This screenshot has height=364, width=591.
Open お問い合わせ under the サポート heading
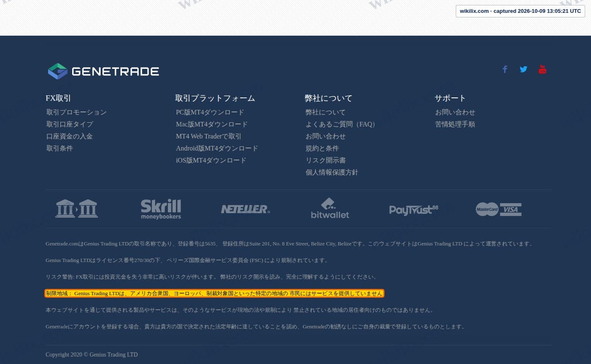455,112
